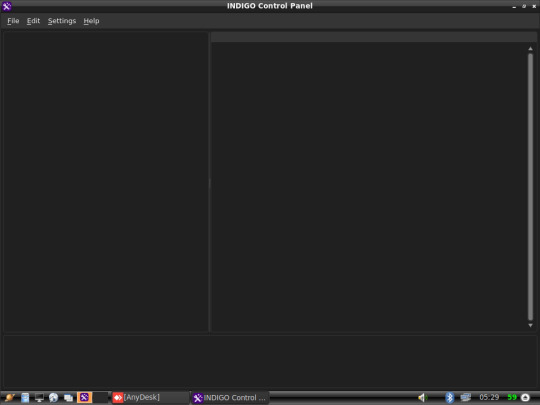The width and height of the screenshot is (540, 405).
Task: Select the INDIGO Control taskbar entry
Action: coord(230,398)
